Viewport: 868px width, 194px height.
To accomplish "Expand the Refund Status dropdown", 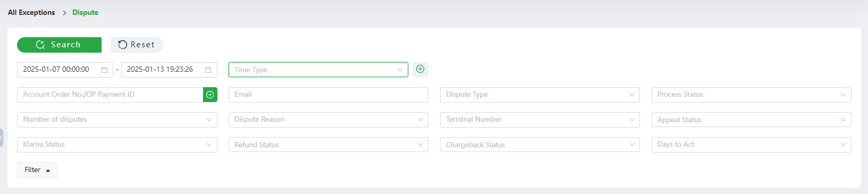I will coord(328,145).
